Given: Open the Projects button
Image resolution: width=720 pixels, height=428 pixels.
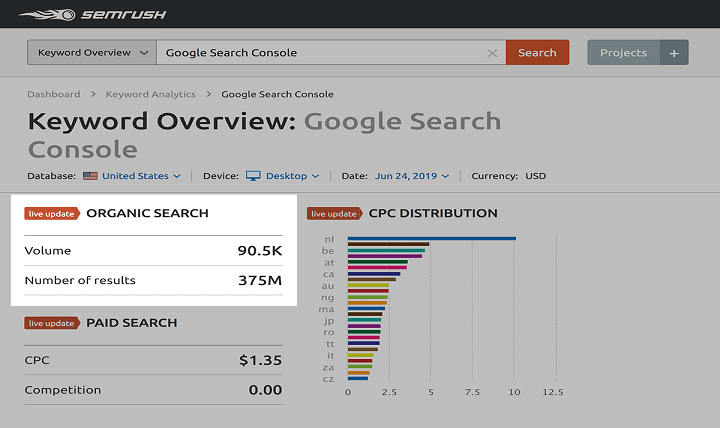Looking at the screenshot, I should [623, 53].
